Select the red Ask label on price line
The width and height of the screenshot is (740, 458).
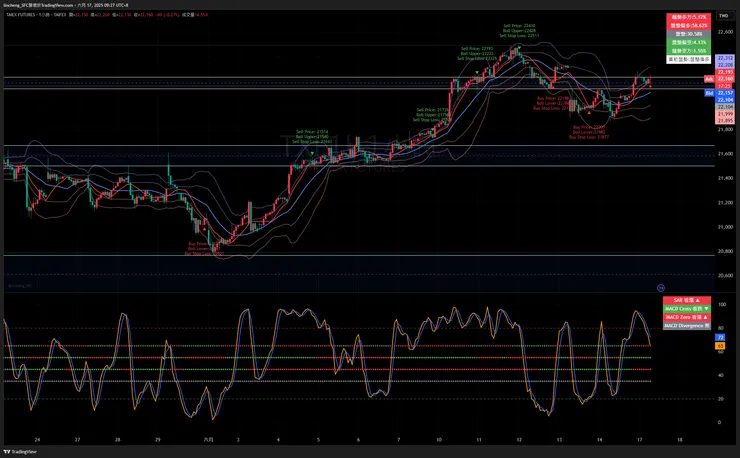tap(709, 79)
